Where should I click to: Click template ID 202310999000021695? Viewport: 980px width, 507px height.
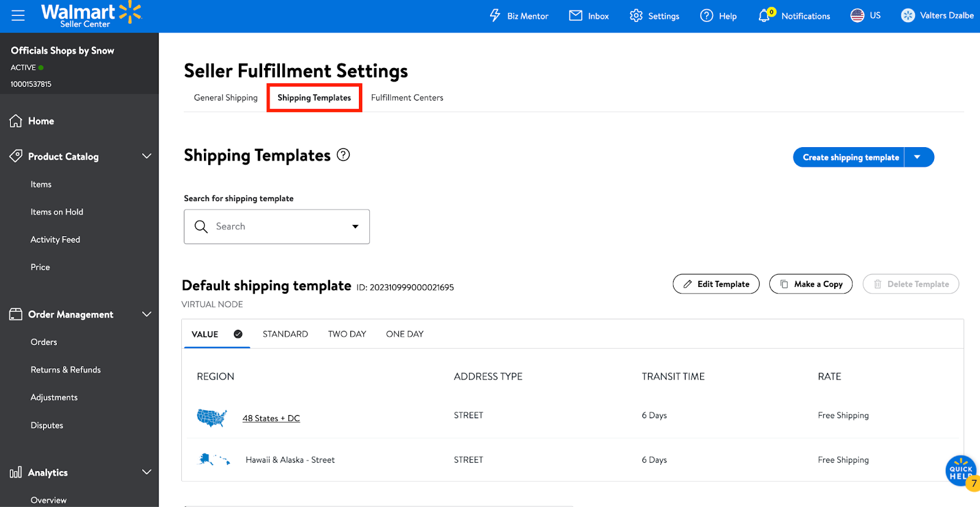(412, 287)
